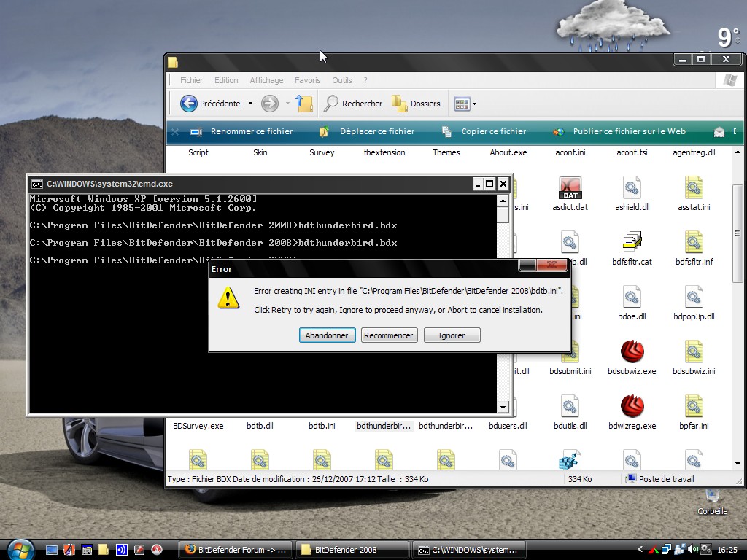Select the bdfsfltr.inf file icon
747x560 pixels.
click(x=694, y=242)
